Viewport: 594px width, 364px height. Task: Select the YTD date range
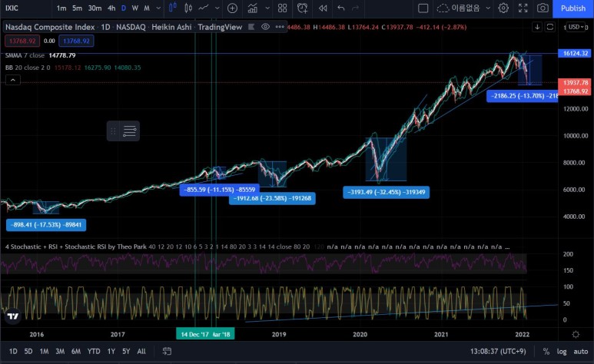pyautogui.click(x=94, y=352)
